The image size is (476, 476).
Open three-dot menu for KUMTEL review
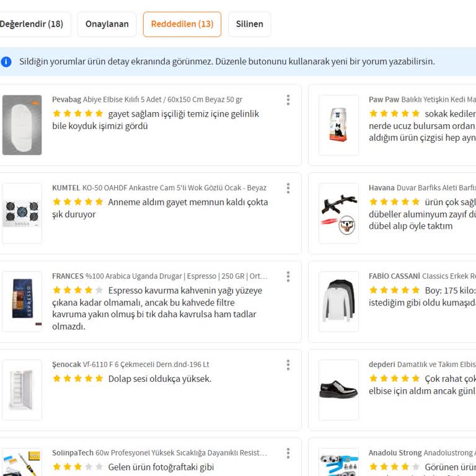(288, 188)
